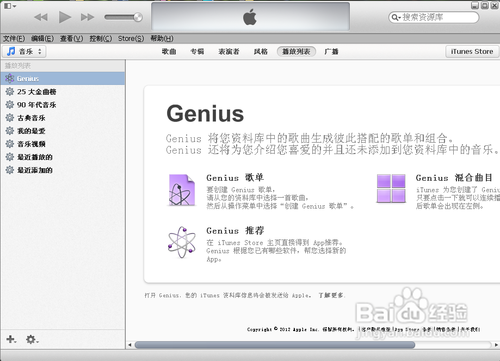
Task: Open the 音乐视频 smart playlist
Action: (x=63, y=144)
